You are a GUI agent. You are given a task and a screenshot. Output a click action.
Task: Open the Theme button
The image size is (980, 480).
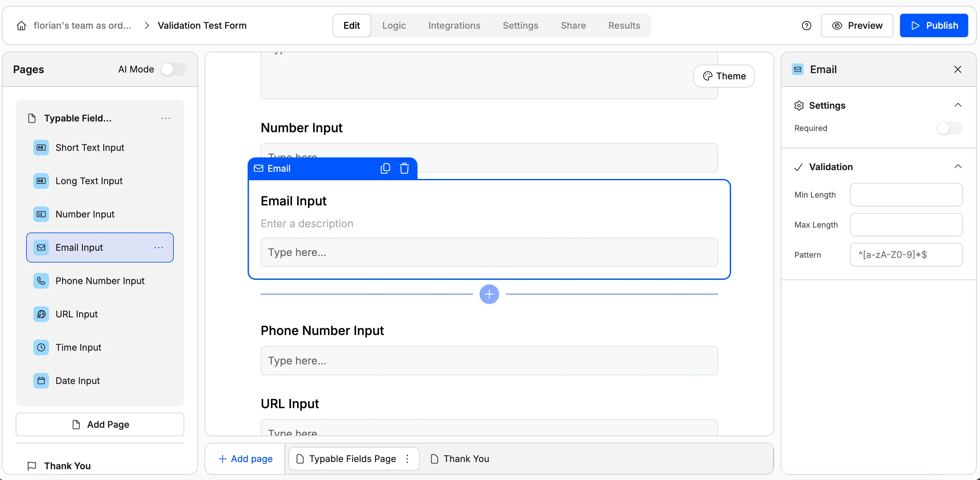(724, 76)
